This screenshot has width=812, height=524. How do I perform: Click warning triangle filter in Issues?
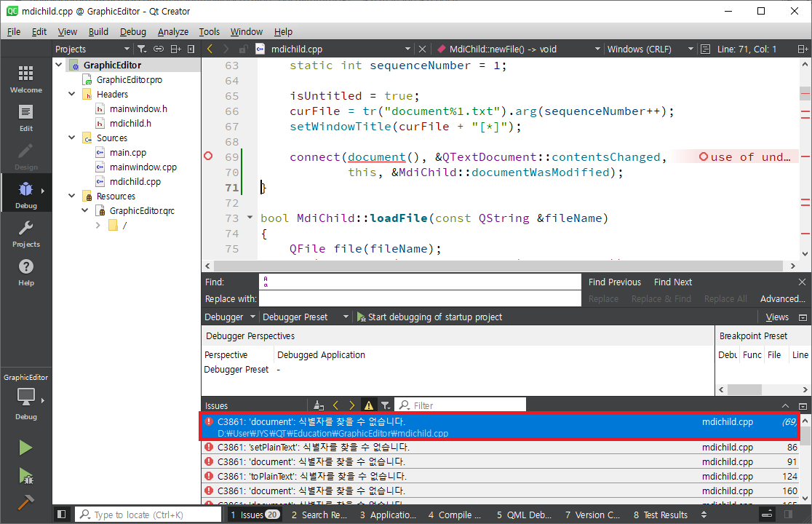369,405
